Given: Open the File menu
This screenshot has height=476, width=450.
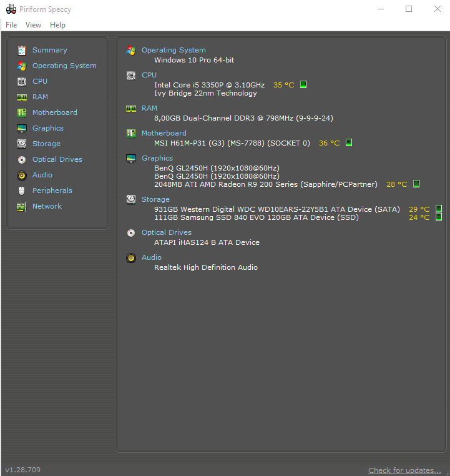Looking at the screenshot, I should point(11,25).
